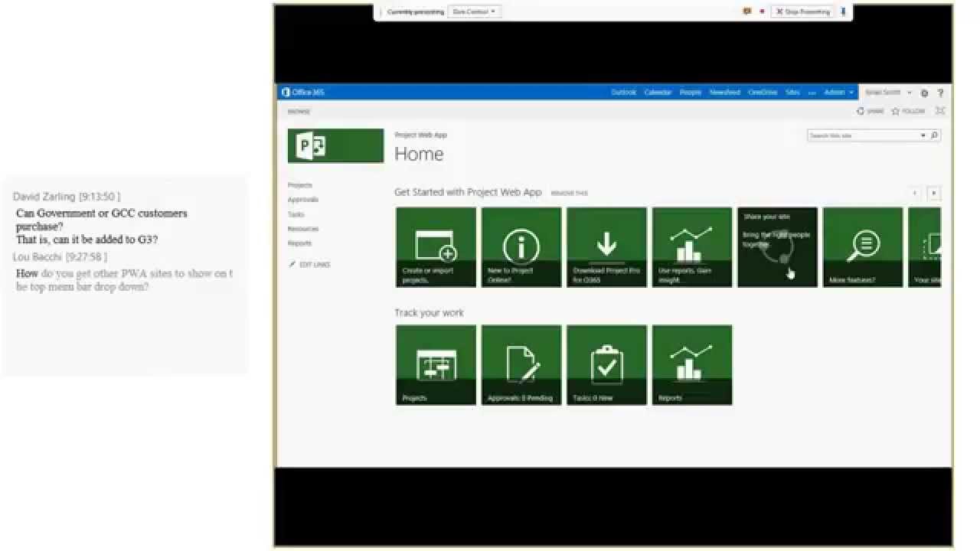This screenshot has width=980, height=551.
Task: Open the ellipsis more apps menu
Action: pyautogui.click(x=812, y=93)
